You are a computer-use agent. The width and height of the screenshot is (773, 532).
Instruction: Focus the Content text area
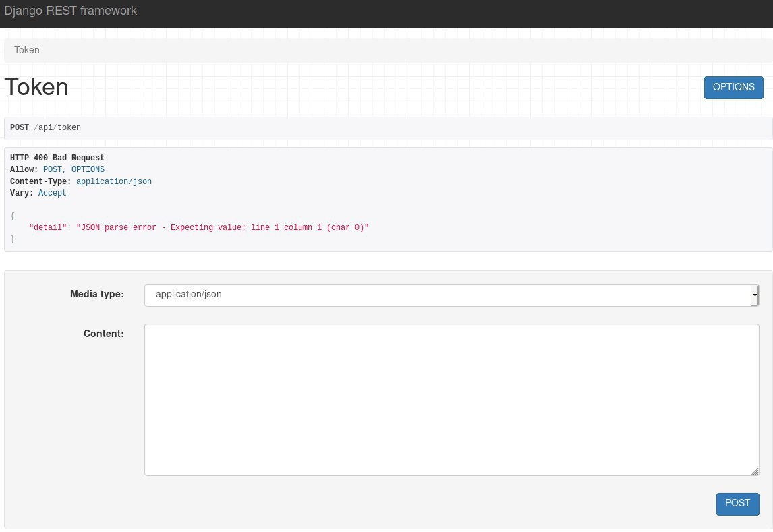451,399
